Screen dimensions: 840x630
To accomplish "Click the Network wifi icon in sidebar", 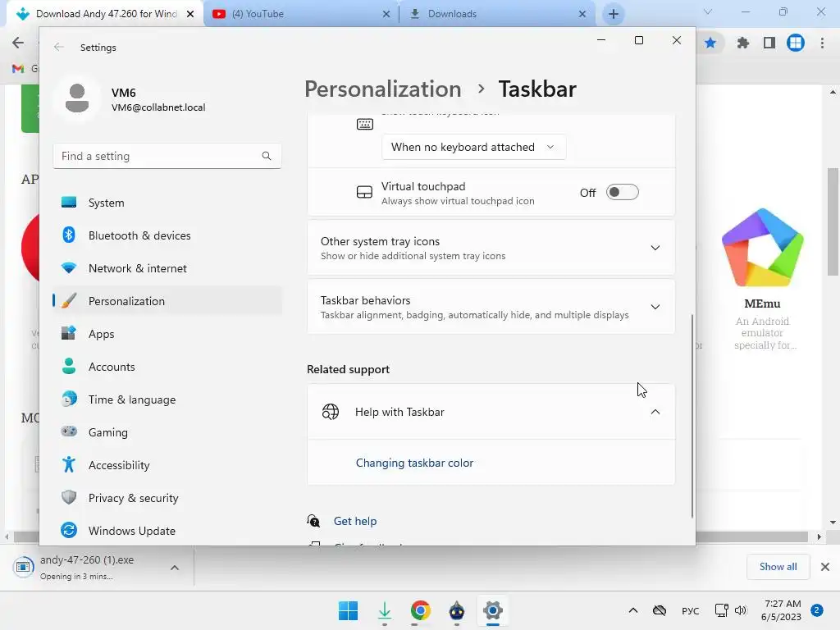I will tap(69, 267).
